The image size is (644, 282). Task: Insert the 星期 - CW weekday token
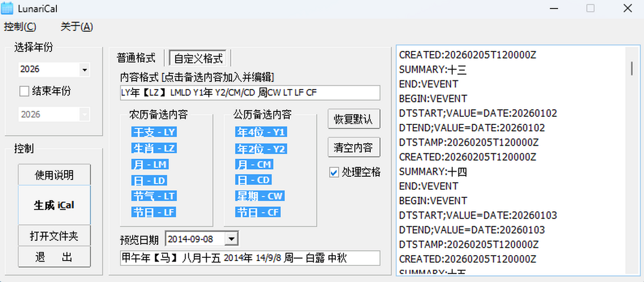coord(260,196)
